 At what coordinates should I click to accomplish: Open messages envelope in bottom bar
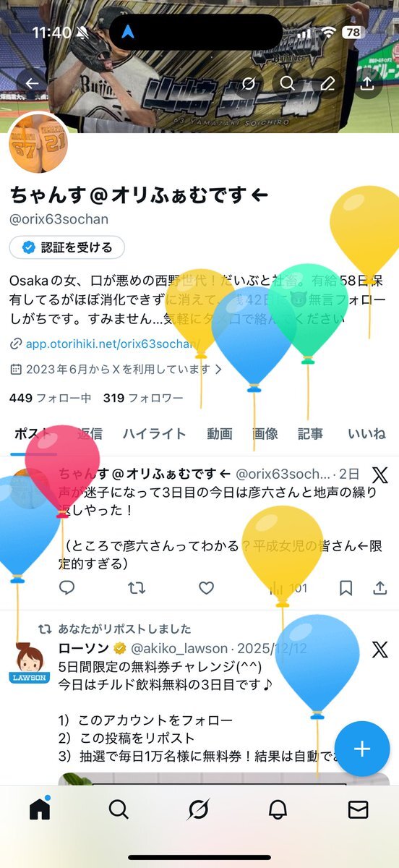click(x=358, y=809)
